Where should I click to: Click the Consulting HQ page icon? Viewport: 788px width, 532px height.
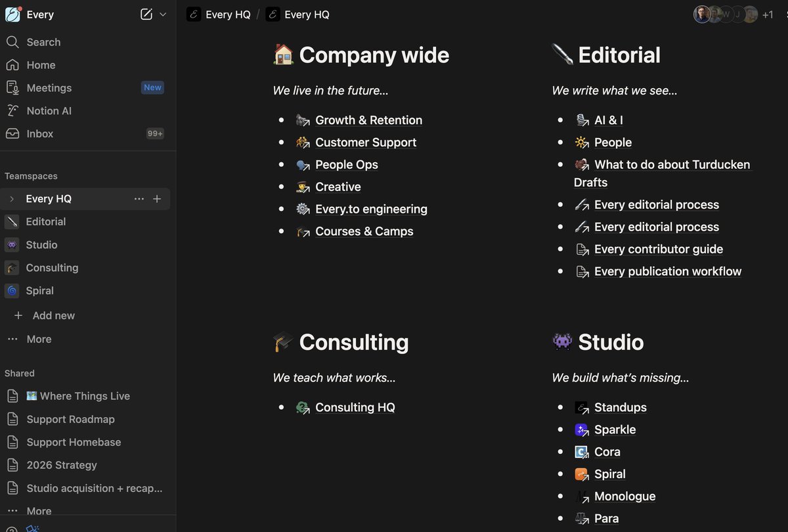(x=303, y=408)
